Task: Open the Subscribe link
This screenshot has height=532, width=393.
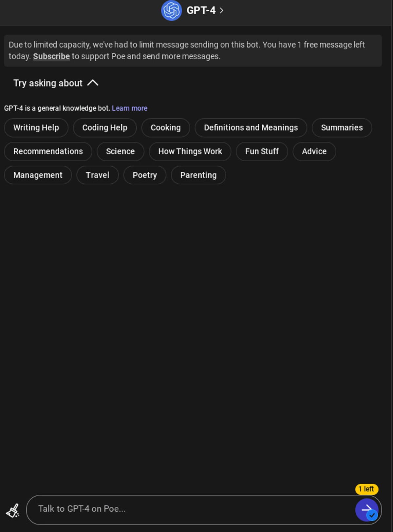Action: point(51,56)
